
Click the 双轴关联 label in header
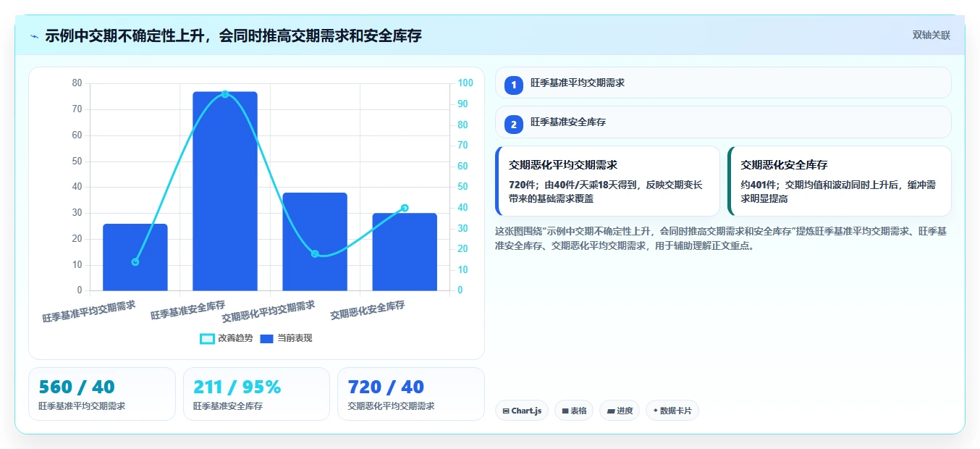(x=931, y=35)
